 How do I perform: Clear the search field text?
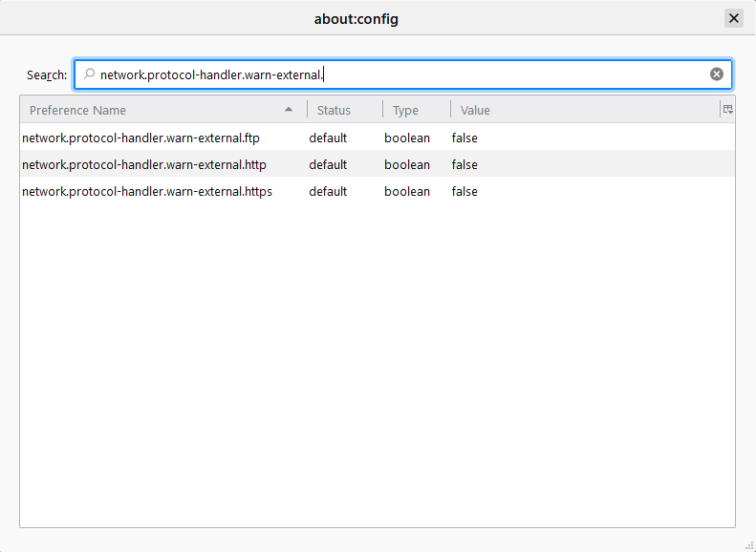click(717, 74)
